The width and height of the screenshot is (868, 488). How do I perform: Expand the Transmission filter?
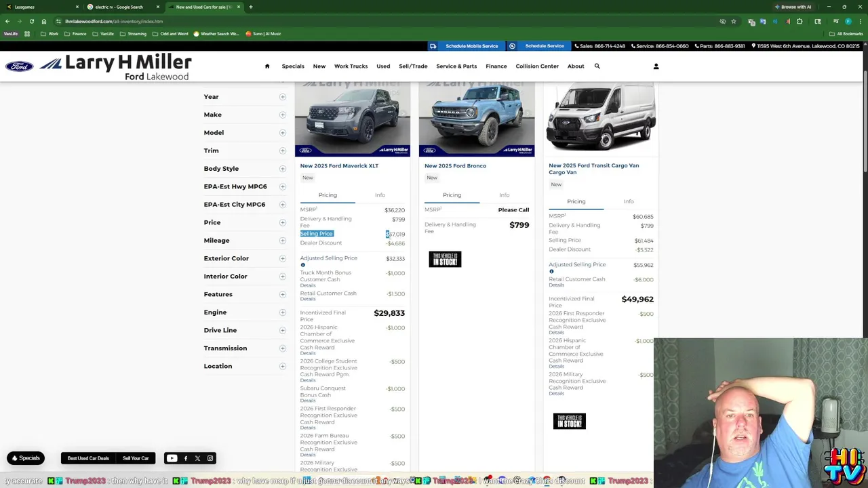tap(245, 348)
